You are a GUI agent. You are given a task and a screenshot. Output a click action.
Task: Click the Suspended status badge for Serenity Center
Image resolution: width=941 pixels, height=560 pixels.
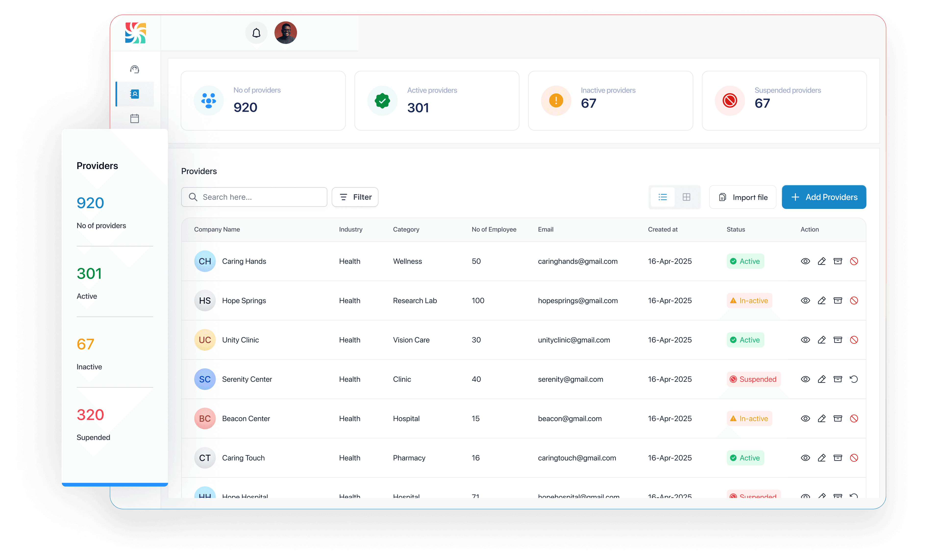[x=753, y=379]
